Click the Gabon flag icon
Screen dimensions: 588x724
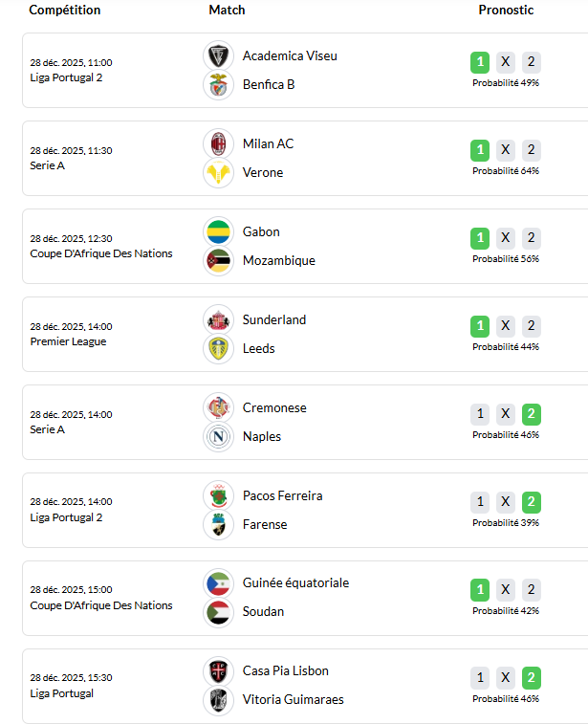tap(219, 231)
